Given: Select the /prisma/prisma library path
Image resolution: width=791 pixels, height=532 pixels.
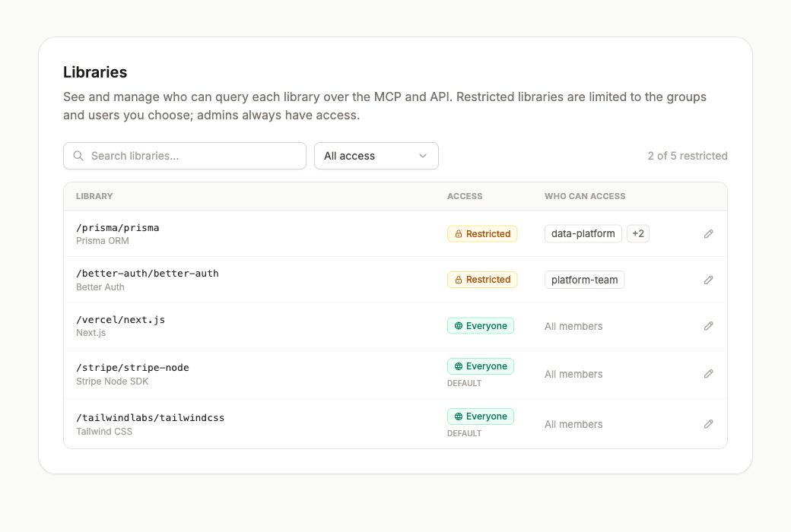Looking at the screenshot, I should [118, 228].
